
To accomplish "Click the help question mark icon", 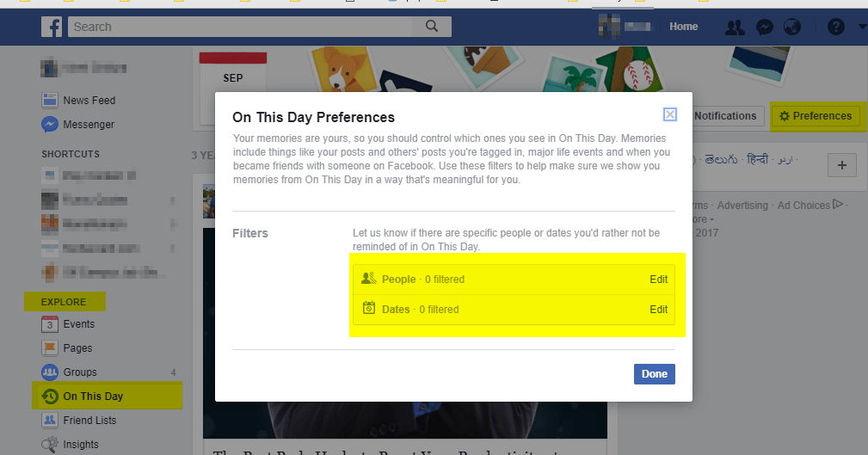I will pyautogui.click(x=835, y=27).
